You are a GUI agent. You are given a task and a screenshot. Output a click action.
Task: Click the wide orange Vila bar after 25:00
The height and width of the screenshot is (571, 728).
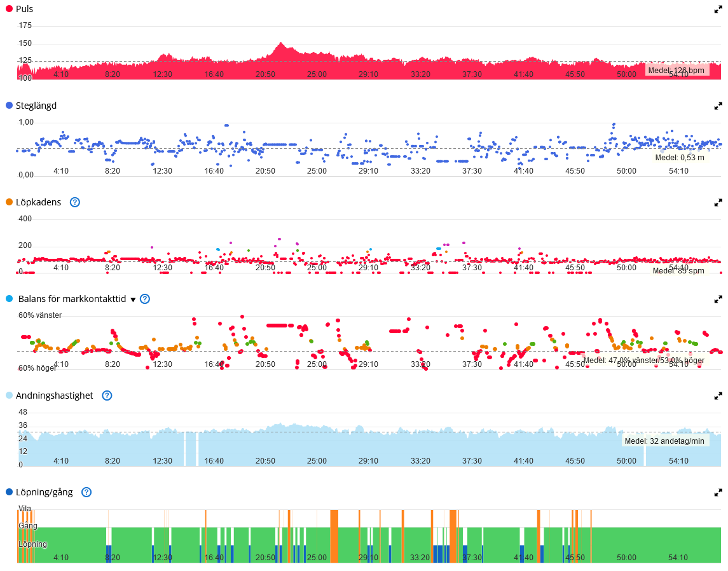334,536
